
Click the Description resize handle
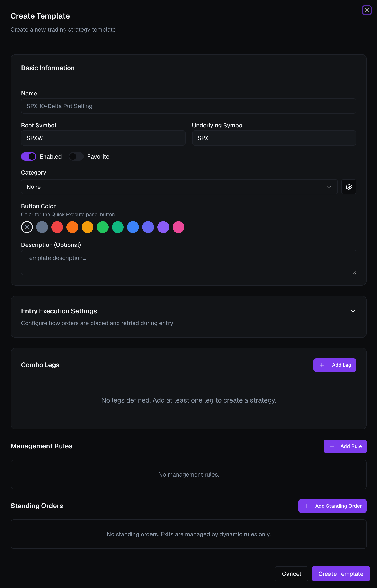(354, 273)
